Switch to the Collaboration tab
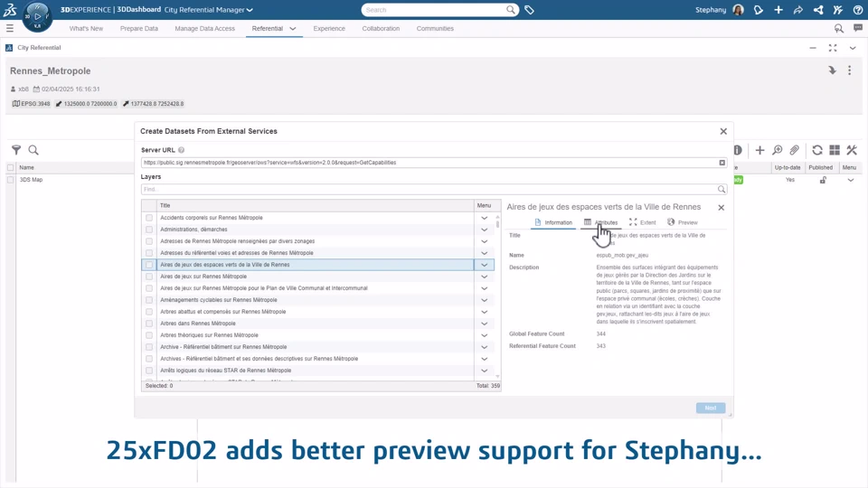Image resolution: width=868 pixels, height=488 pixels. (x=381, y=29)
